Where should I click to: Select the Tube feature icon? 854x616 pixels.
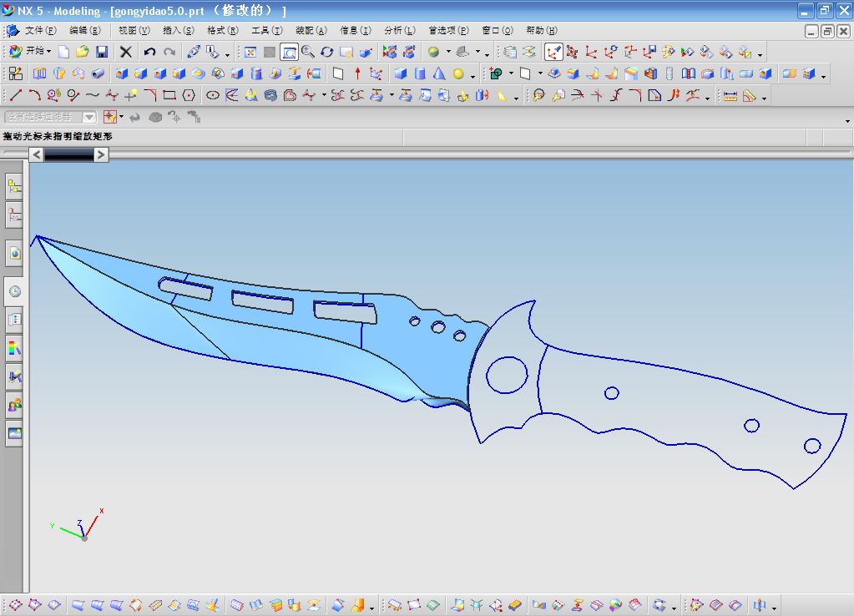pos(98,73)
